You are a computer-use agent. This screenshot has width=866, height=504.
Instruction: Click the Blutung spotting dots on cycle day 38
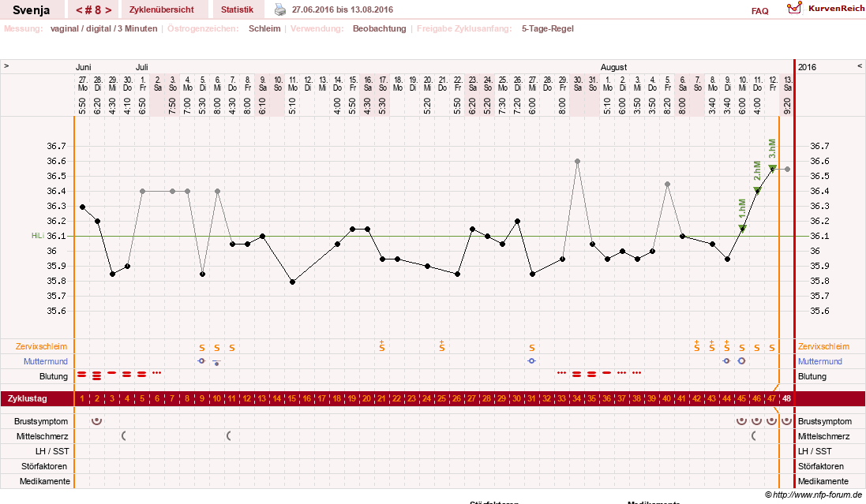pyautogui.click(x=637, y=373)
